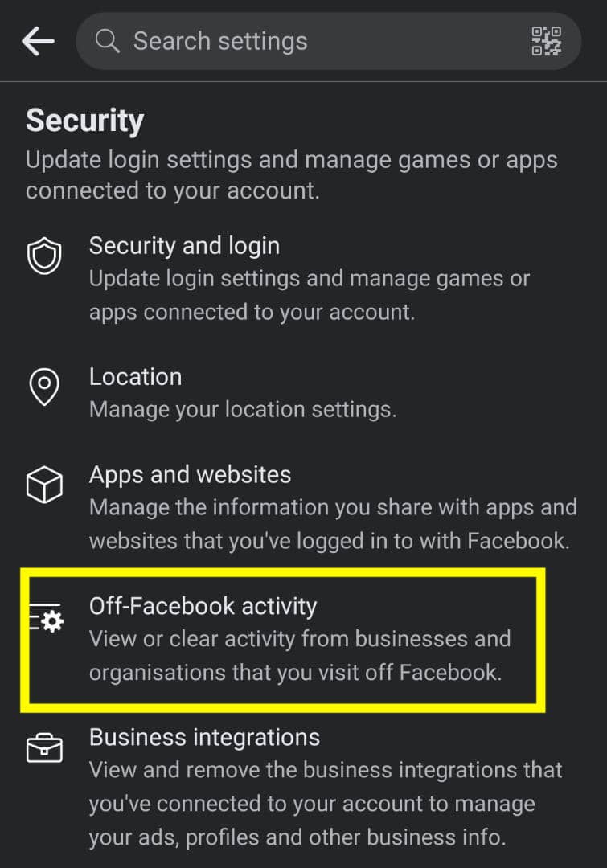Tap description under Security and login item
Image resolution: width=607 pixels, height=868 pixels.
point(310,295)
